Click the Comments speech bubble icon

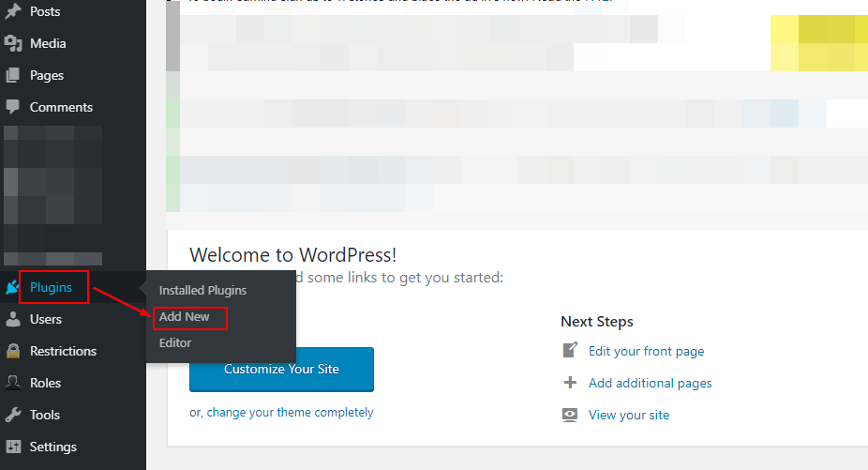pyautogui.click(x=13, y=106)
